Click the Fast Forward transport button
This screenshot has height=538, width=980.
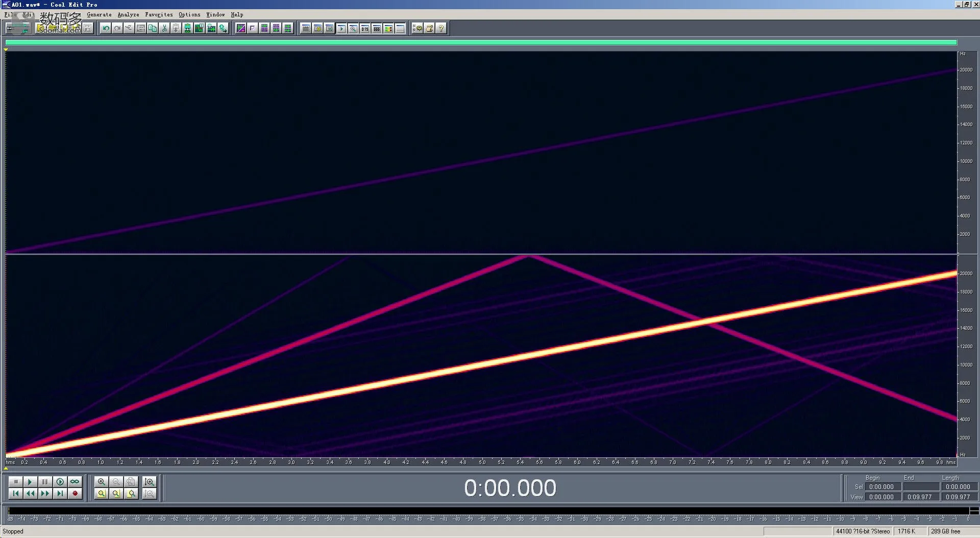45,494
